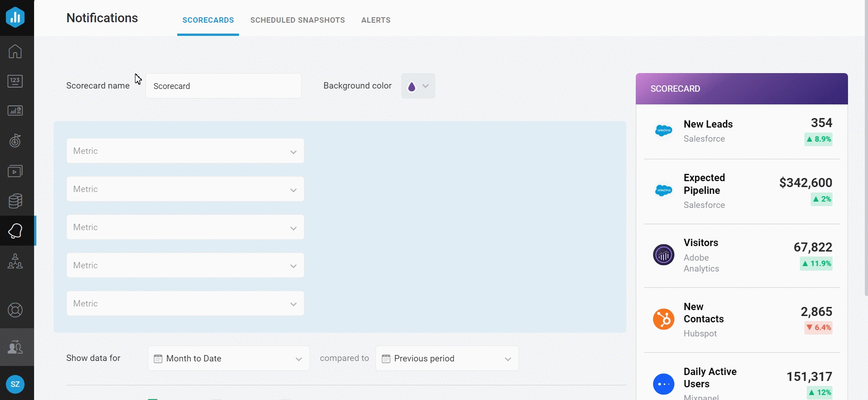
Task: Switch to the Alerts tab
Action: [376, 20]
